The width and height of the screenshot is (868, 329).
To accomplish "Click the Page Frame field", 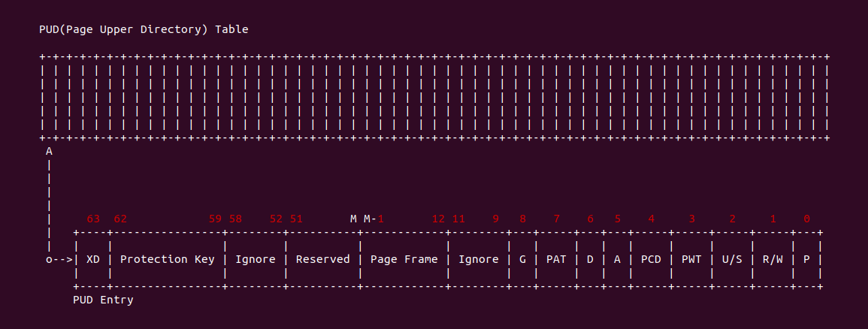I will coord(404,259).
